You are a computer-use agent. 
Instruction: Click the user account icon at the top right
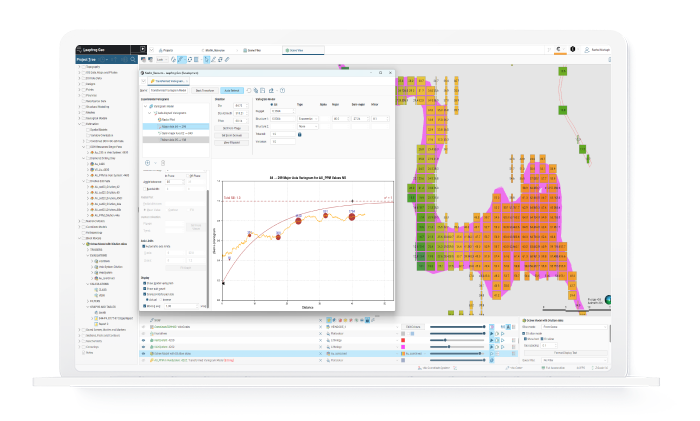(x=587, y=50)
